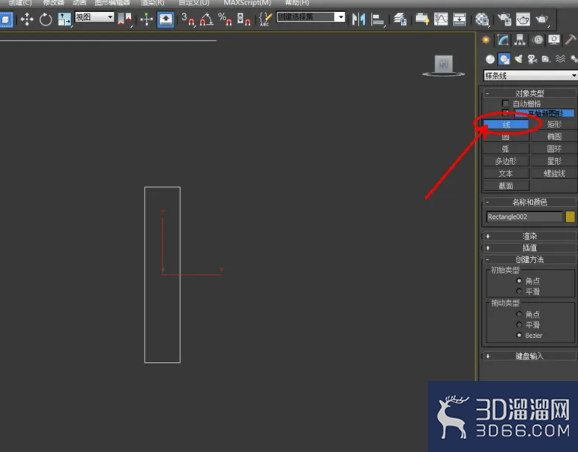Switch to the Modify panel tab

pyautogui.click(x=503, y=40)
